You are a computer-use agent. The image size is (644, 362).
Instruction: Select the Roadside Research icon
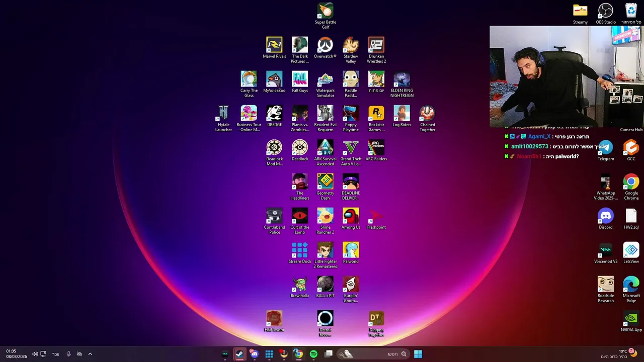606,289
